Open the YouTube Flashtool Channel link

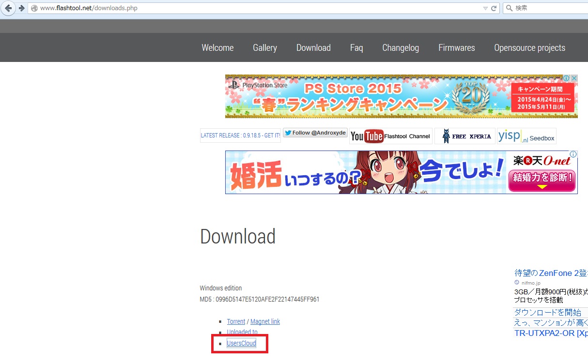point(391,136)
